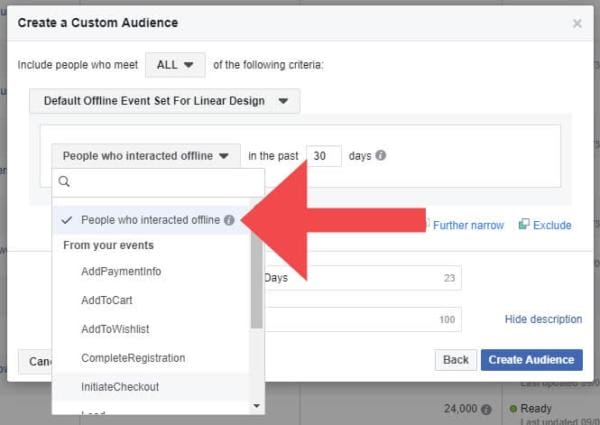600x425 pixels.
Task: Expand Default Offline Event Set For Linear Design dropdown
Action: click(165, 101)
